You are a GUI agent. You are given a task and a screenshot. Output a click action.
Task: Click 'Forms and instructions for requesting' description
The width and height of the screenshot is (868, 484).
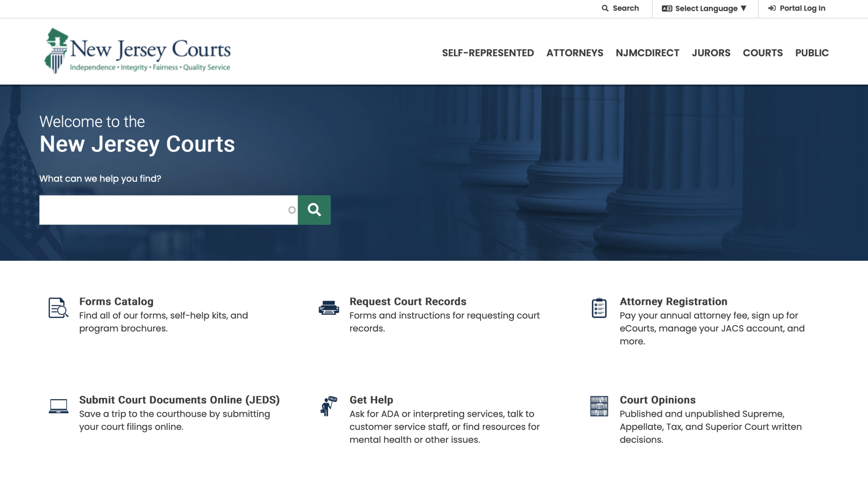coord(445,322)
